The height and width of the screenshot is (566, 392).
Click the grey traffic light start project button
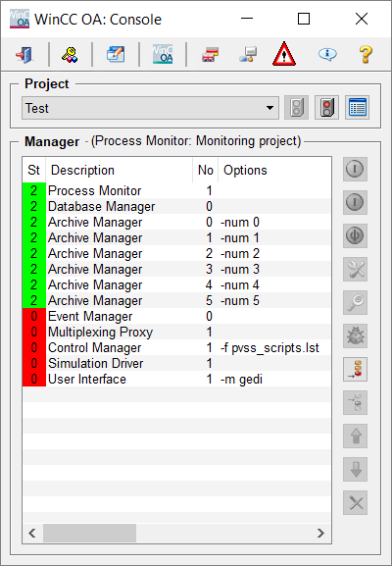[x=296, y=108]
